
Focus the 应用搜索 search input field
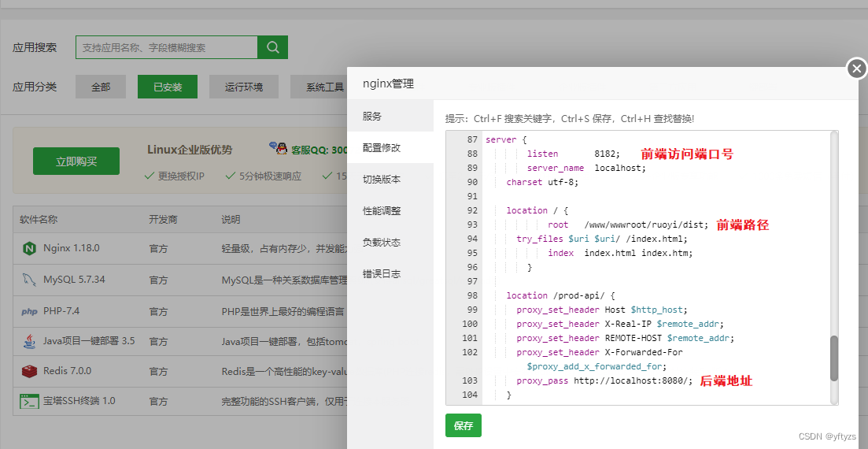[x=167, y=48]
